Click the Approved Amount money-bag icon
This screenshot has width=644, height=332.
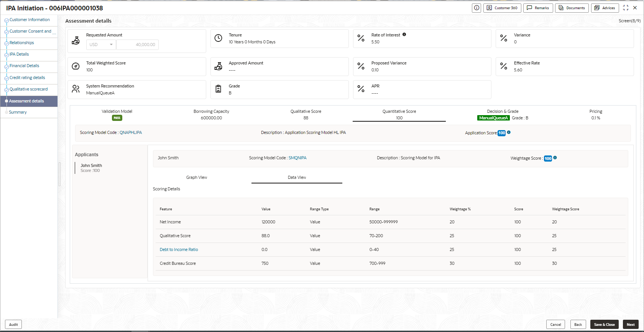(218, 66)
